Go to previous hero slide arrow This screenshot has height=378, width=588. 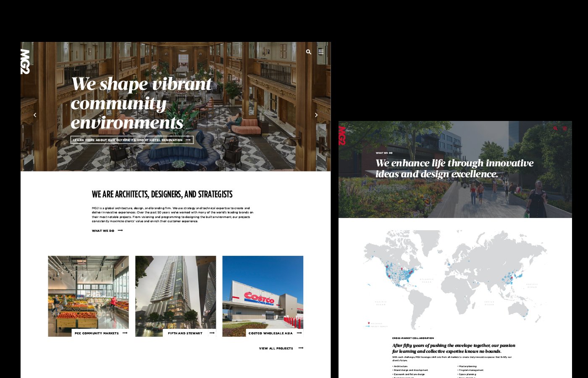pyautogui.click(x=35, y=115)
